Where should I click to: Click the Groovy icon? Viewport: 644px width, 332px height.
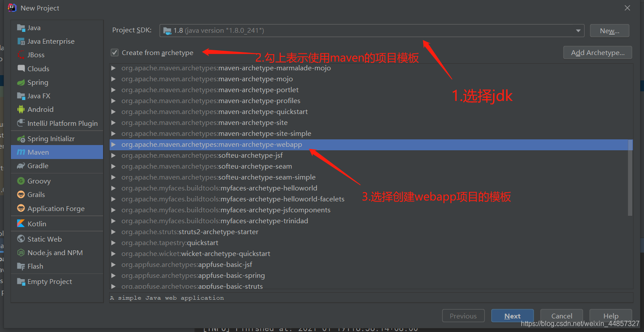[x=21, y=181]
